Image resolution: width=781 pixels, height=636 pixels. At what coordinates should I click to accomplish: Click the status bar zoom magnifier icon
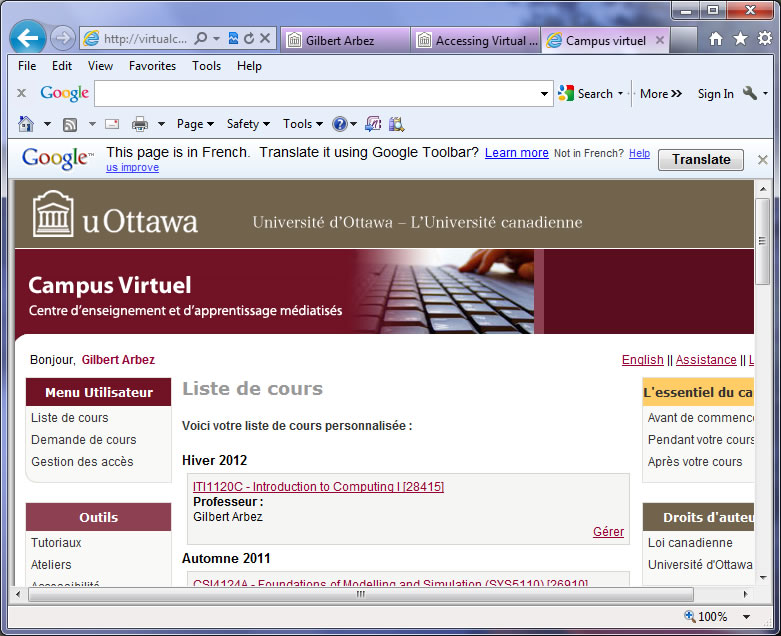coord(690,616)
